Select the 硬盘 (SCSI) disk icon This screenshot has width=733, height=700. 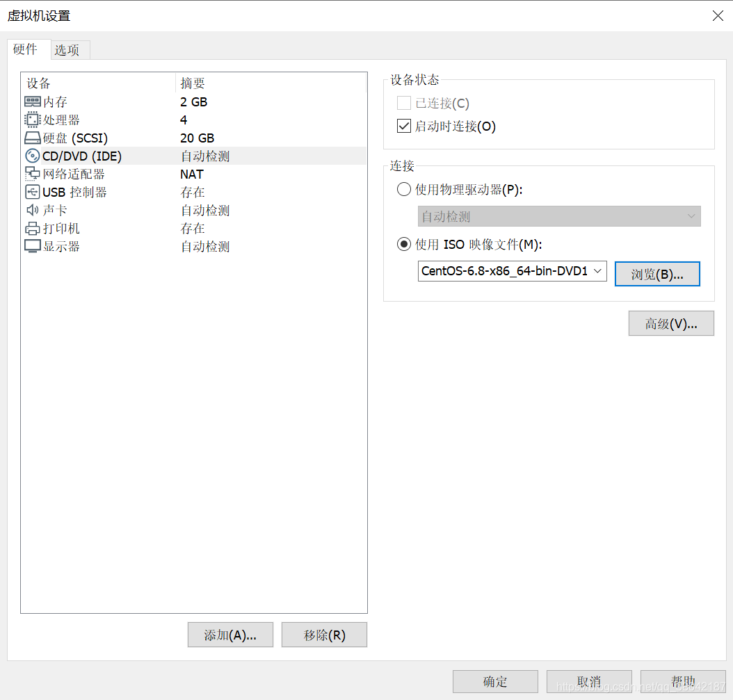32,138
